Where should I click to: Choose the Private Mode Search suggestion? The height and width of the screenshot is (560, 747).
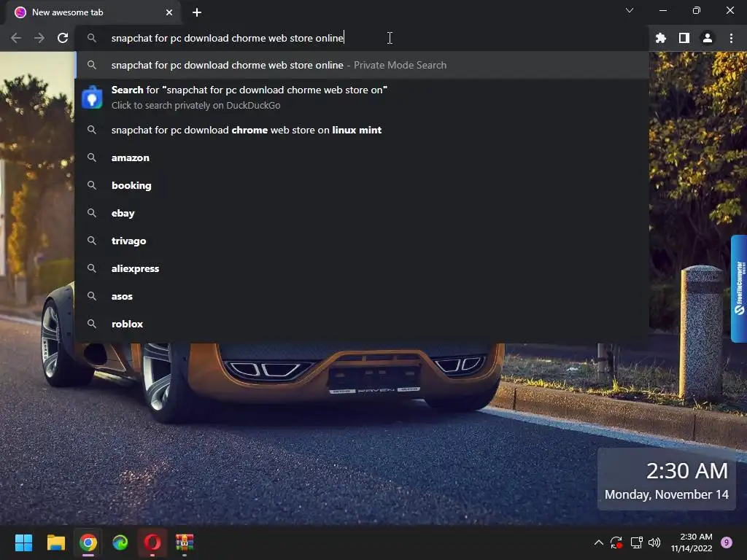click(362, 65)
